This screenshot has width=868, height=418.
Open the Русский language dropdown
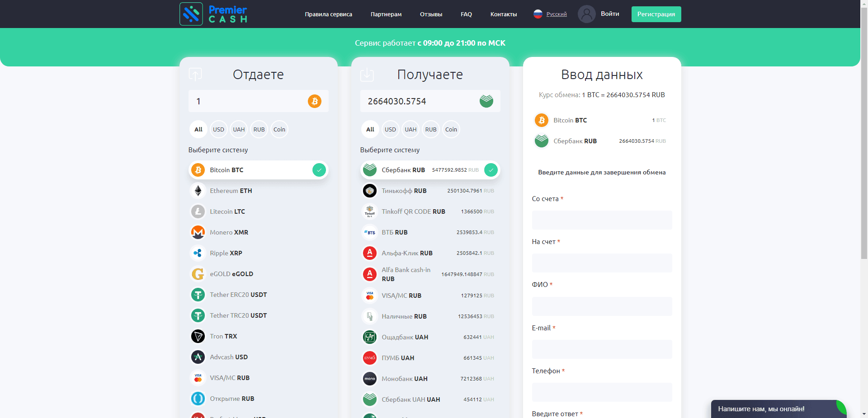click(x=556, y=14)
